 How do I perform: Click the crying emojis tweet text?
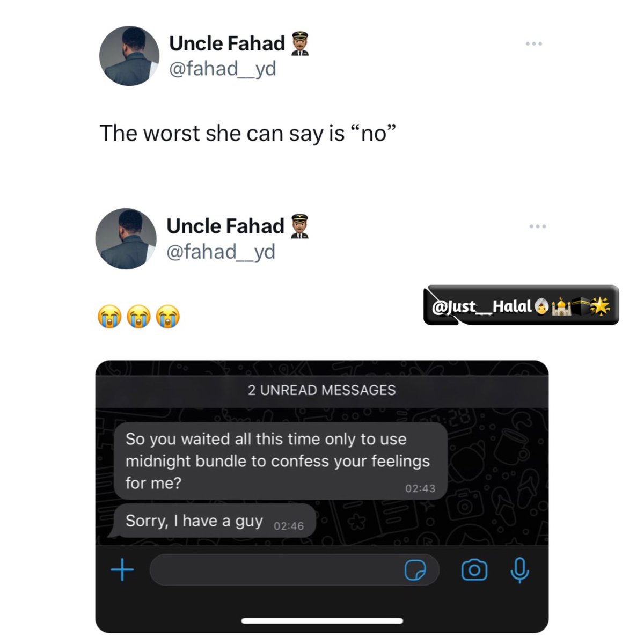click(x=138, y=317)
